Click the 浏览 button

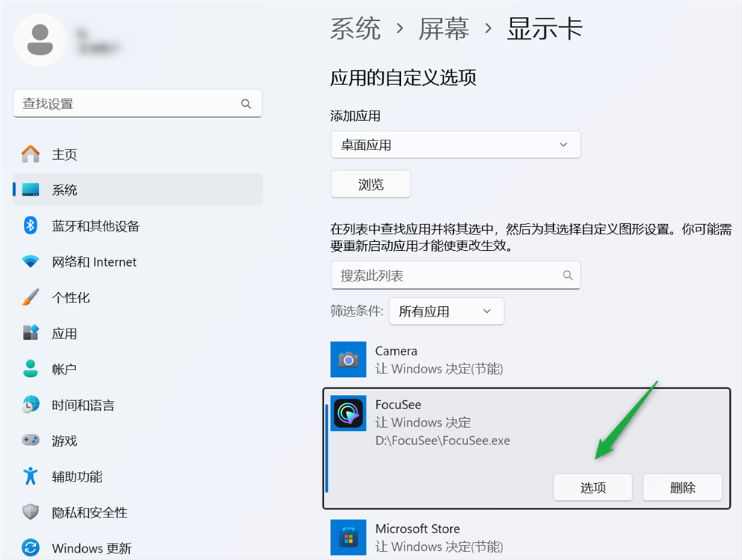(370, 184)
